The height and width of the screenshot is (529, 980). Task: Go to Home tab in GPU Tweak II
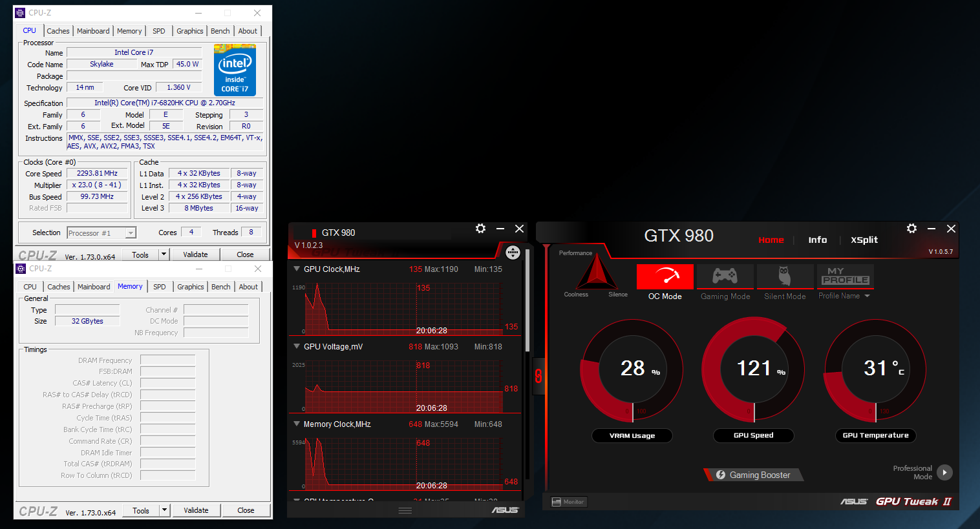pos(771,240)
